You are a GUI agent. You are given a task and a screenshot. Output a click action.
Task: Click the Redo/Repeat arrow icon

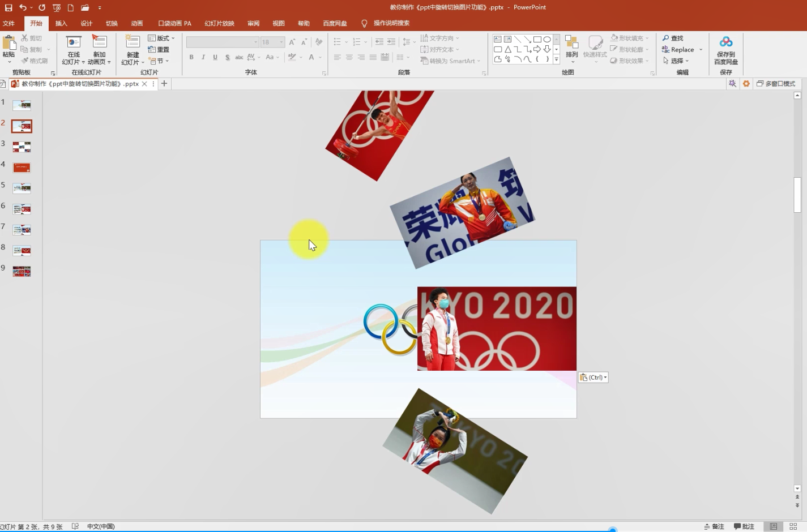click(x=42, y=7)
